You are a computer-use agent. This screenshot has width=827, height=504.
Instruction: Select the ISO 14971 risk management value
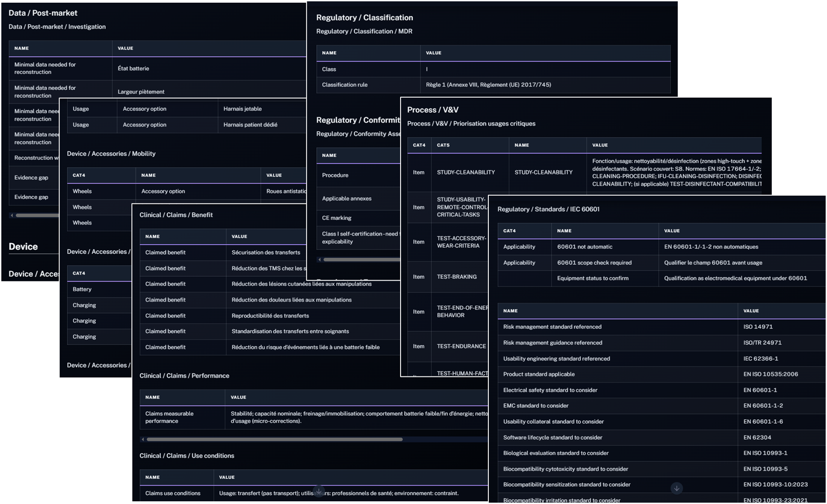758,327
